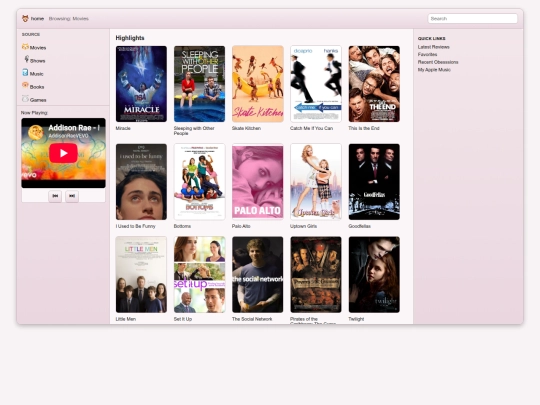This screenshot has height=405, width=540.
Task: Select Books in the source list
Action: click(37, 87)
